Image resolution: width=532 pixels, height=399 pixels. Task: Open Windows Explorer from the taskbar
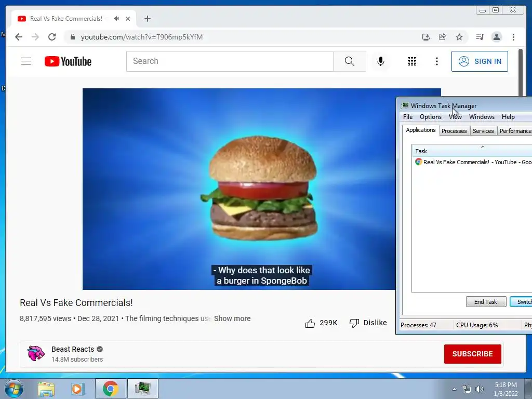46,389
